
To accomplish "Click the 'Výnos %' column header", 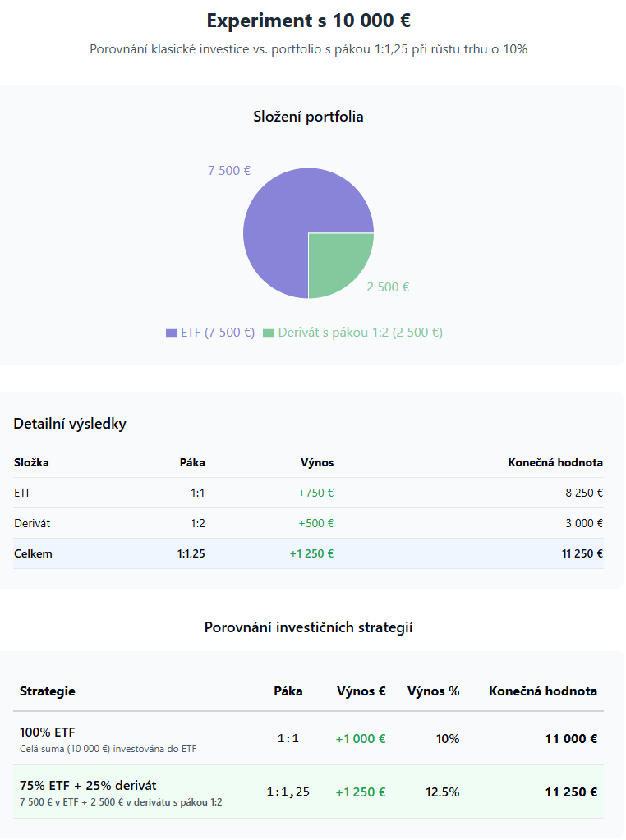I will (x=433, y=691).
